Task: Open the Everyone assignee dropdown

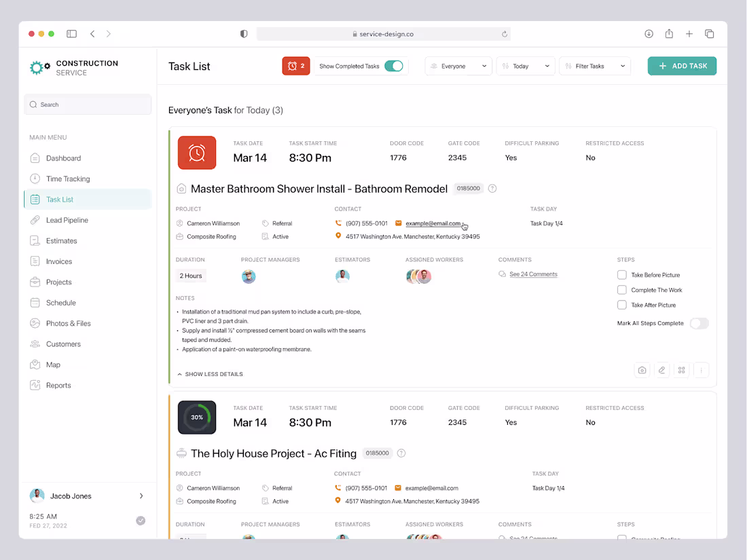Action: 458,66
